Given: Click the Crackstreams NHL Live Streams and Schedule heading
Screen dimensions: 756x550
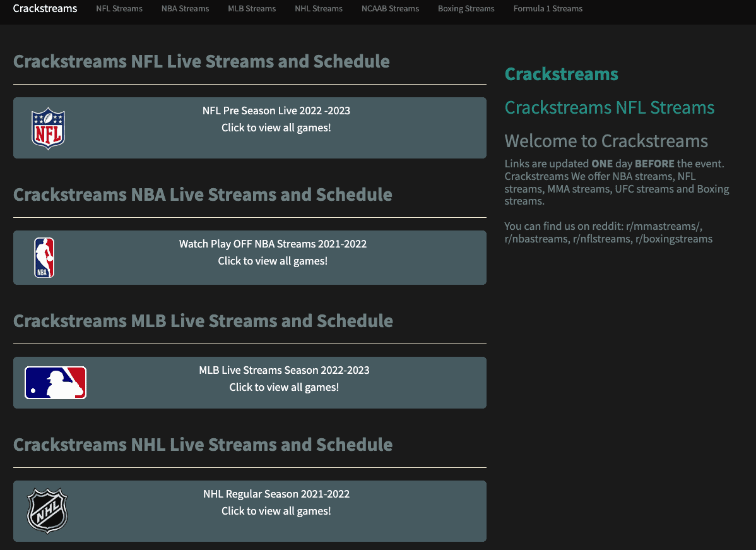Looking at the screenshot, I should (x=203, y=445).
